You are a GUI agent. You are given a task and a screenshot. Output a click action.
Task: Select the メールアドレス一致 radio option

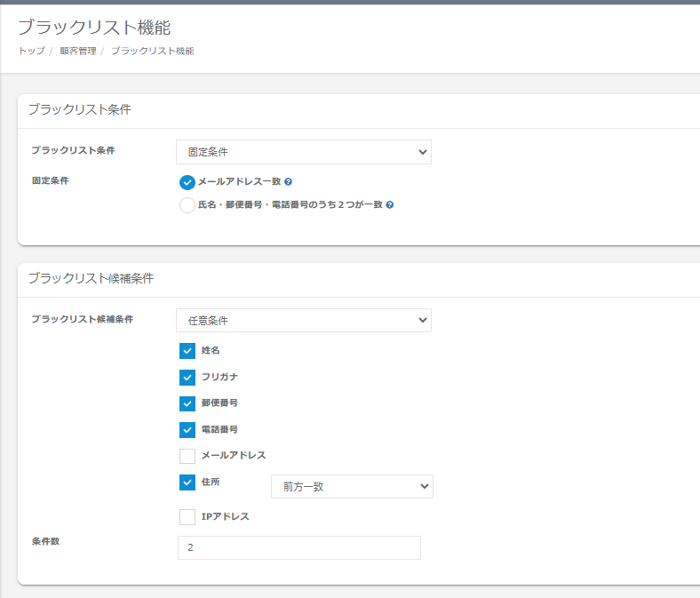point(187,182)
